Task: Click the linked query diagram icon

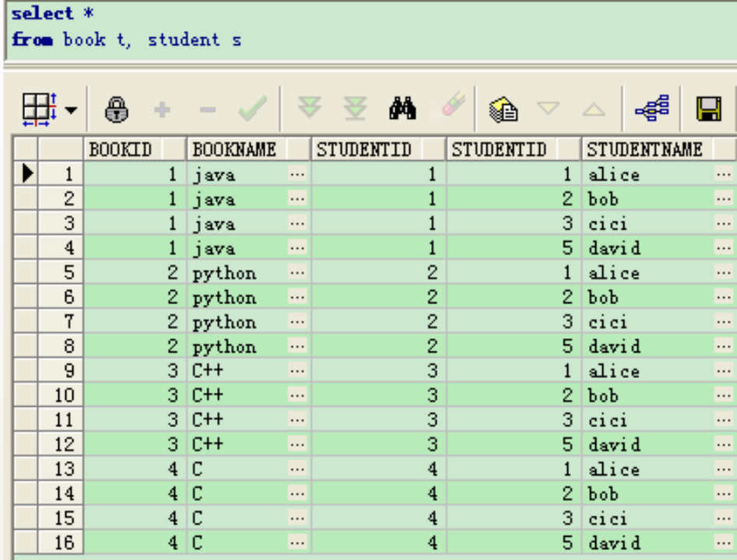Action: coord(652,108)
